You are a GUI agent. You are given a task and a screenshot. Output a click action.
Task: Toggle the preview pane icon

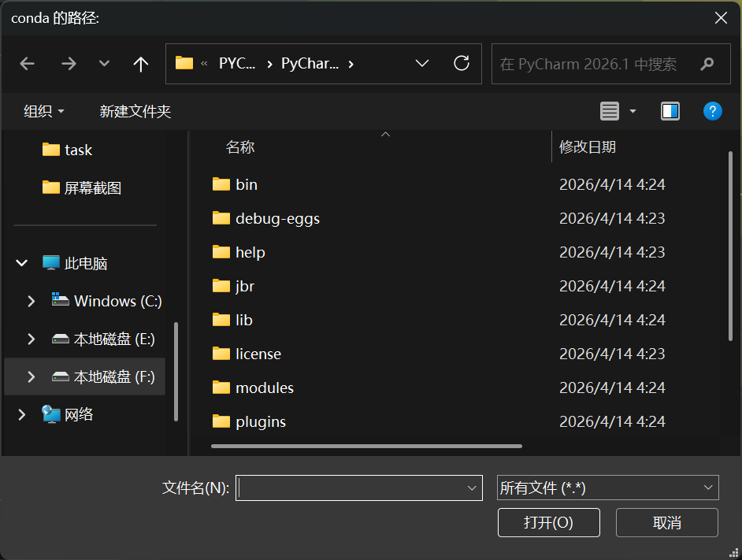670,111
